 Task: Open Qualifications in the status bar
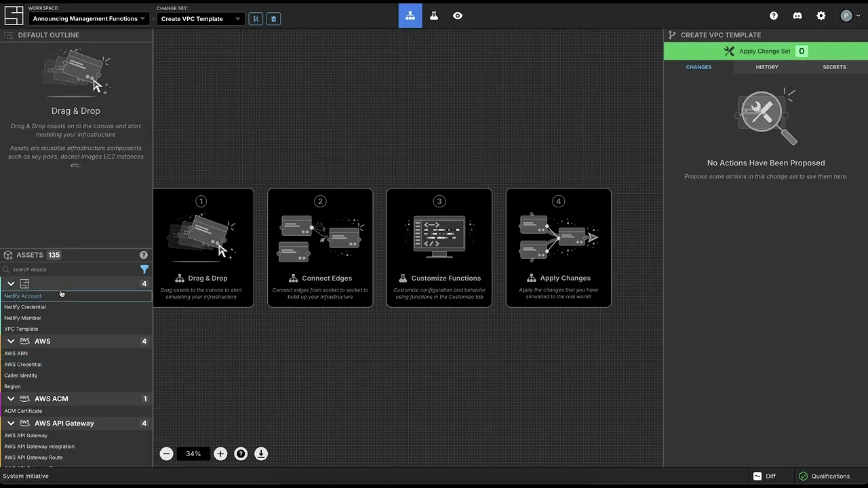coord(824,476)
